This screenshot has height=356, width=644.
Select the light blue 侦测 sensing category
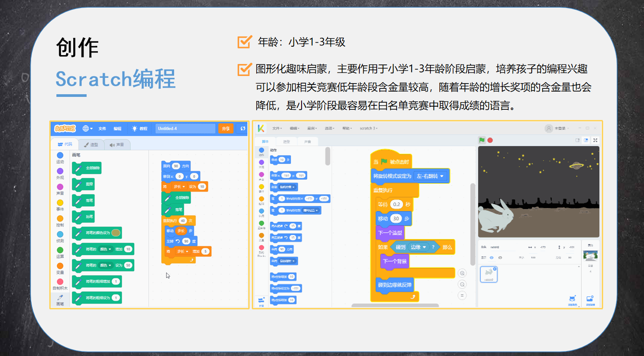pyautogui.click(x=60, y=237)
